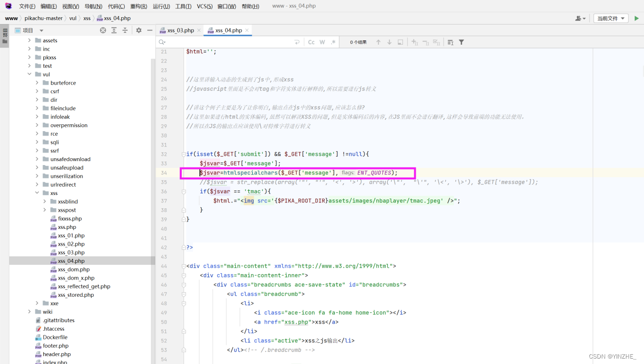The height and width of the screenshot is (364, 644).
Task: Expand the assets folder
Action: (29, 41)
